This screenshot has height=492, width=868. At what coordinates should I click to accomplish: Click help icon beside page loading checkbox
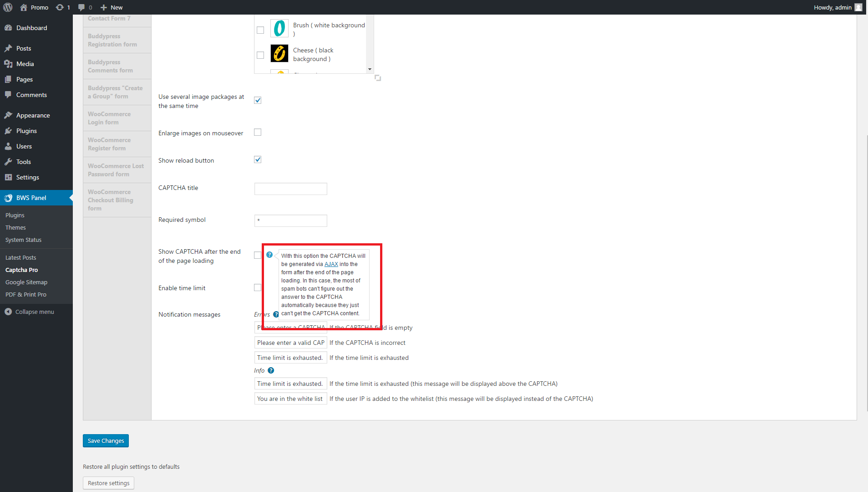[269, 255]
